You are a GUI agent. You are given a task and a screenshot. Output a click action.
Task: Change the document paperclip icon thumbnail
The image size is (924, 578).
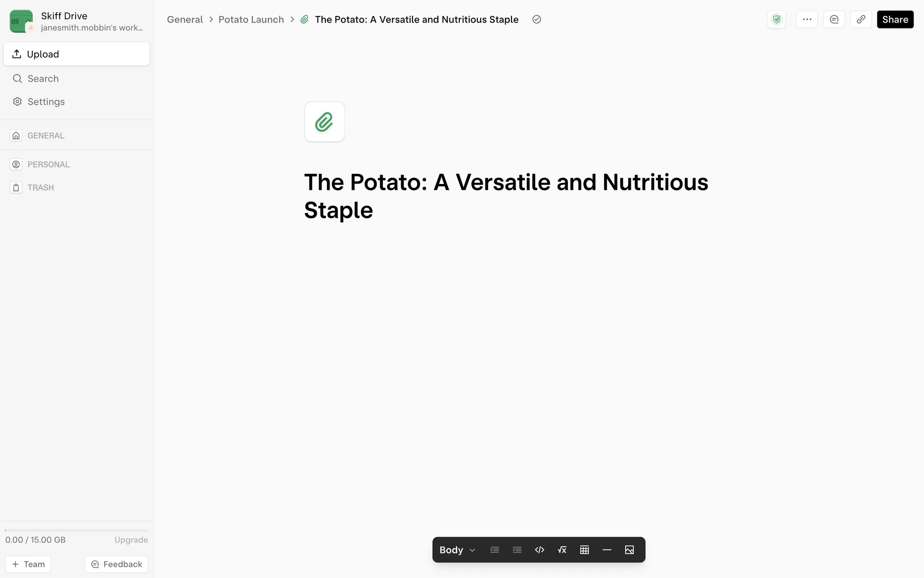[x=324, y=122]
